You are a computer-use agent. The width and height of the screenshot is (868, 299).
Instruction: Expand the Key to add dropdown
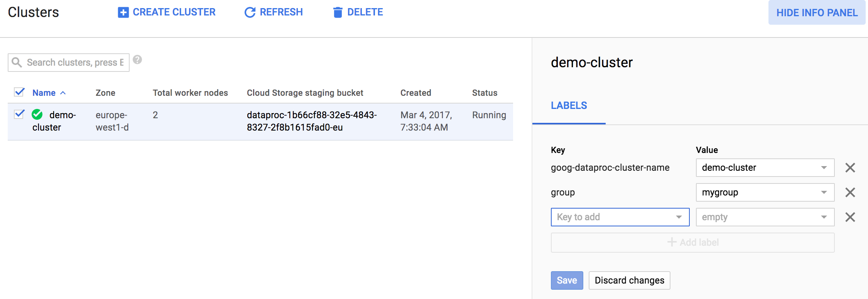pyautogui.click(x=679, y=217)
